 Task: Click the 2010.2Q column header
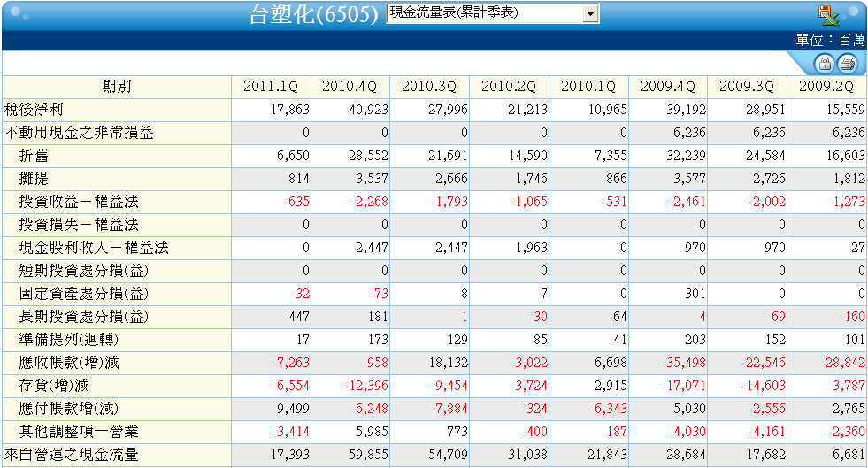(509, 87)
